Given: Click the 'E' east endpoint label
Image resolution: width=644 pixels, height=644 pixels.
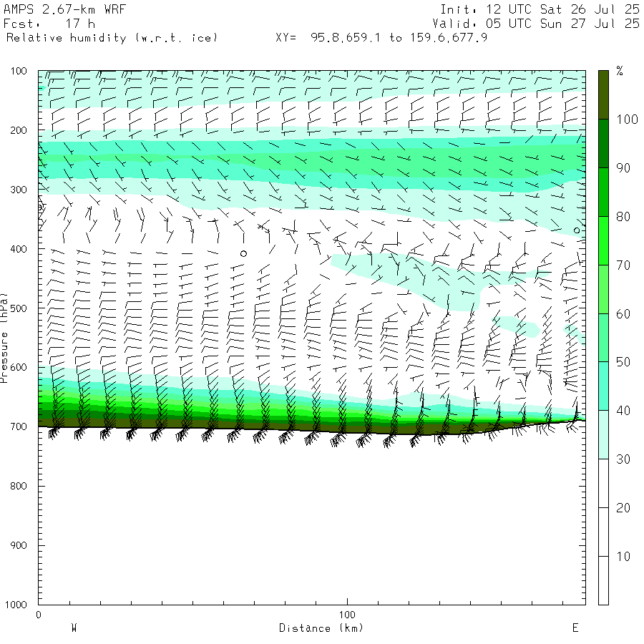Looking at the screenshot, I should point(575,628).
